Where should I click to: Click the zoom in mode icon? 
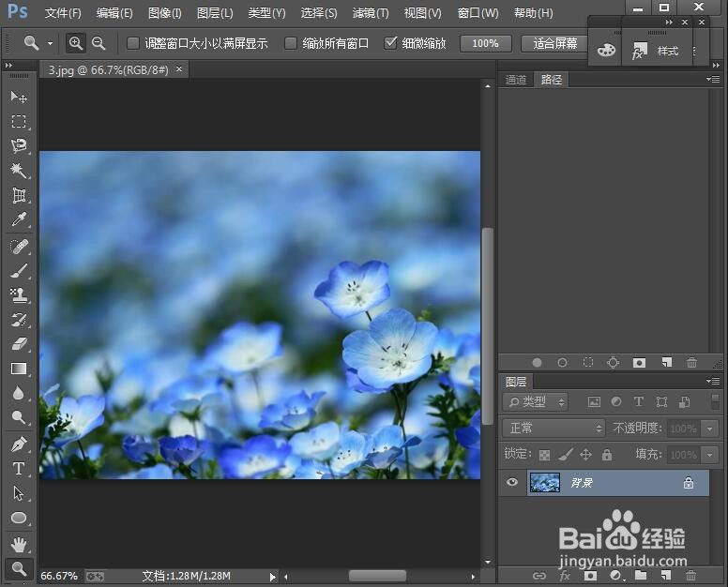[75, 43]
